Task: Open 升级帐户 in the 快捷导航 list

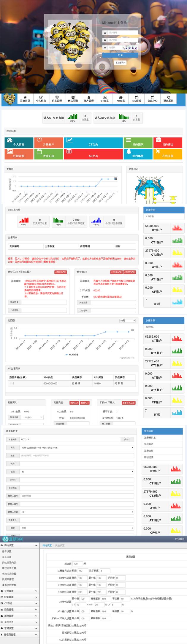Action: (x=149, y=444)
